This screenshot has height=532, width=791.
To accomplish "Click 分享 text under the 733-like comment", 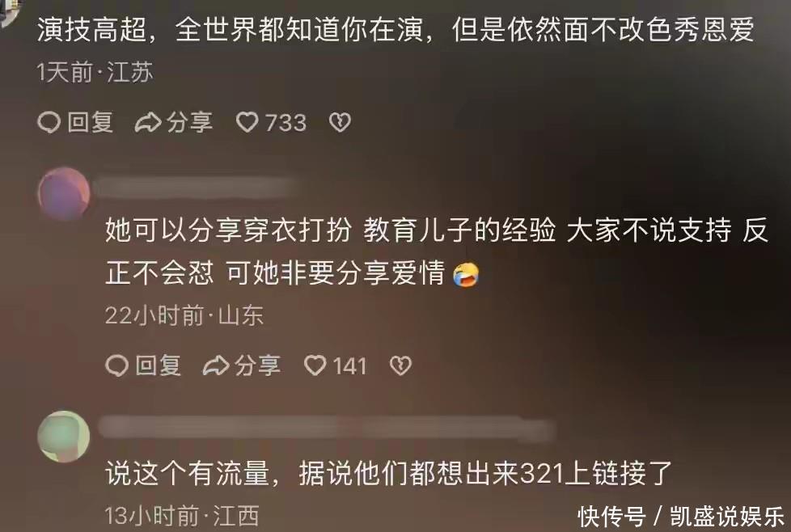I will tap(190, 123).
